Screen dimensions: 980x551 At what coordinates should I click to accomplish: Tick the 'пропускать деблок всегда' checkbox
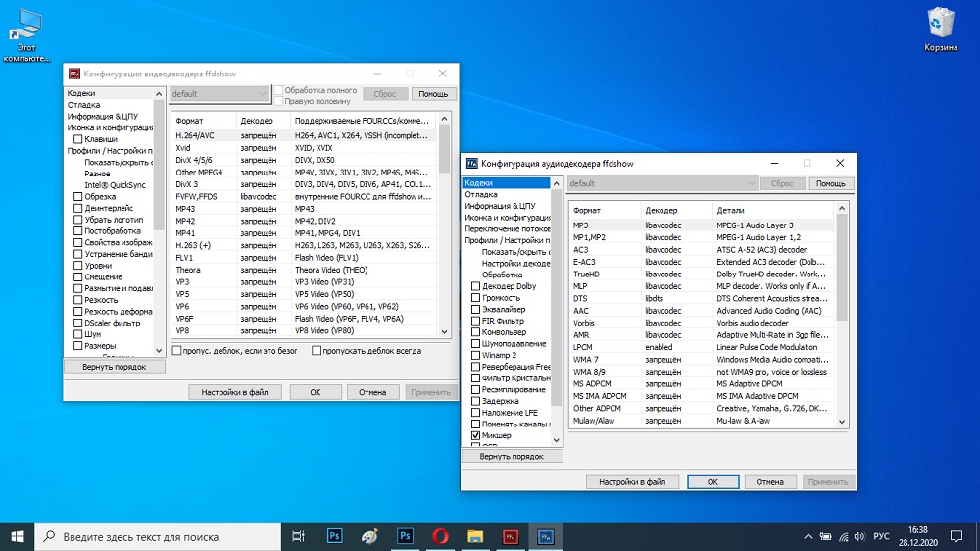click(x=317, y=350)
